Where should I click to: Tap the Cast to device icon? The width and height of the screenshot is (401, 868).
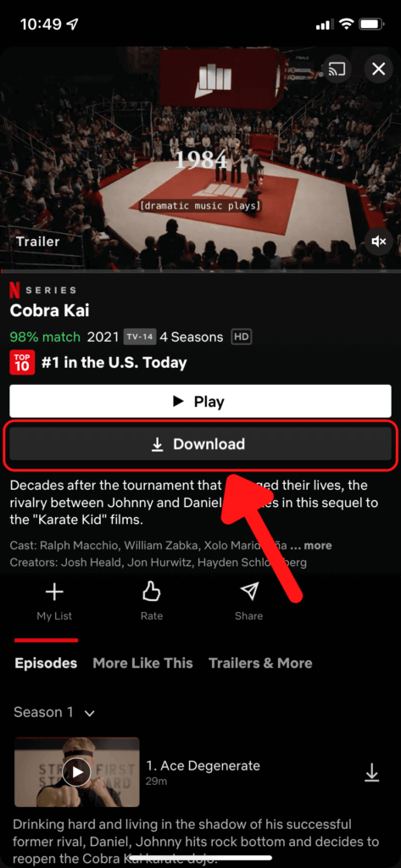pos(337,70)
